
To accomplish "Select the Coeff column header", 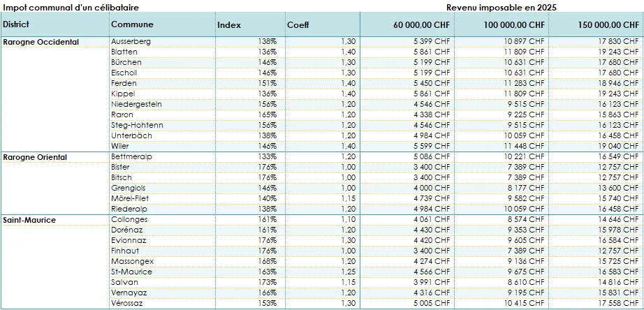I will (x=298, y=24).
